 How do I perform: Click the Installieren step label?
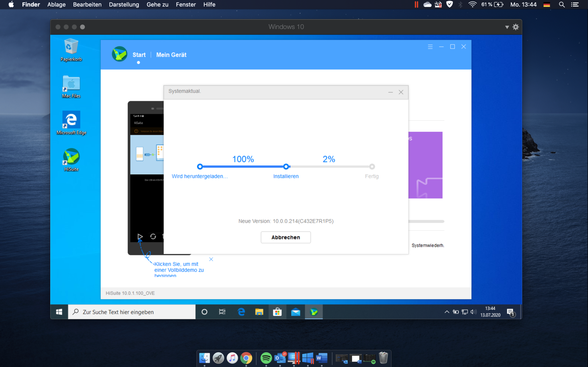[286, 176]
